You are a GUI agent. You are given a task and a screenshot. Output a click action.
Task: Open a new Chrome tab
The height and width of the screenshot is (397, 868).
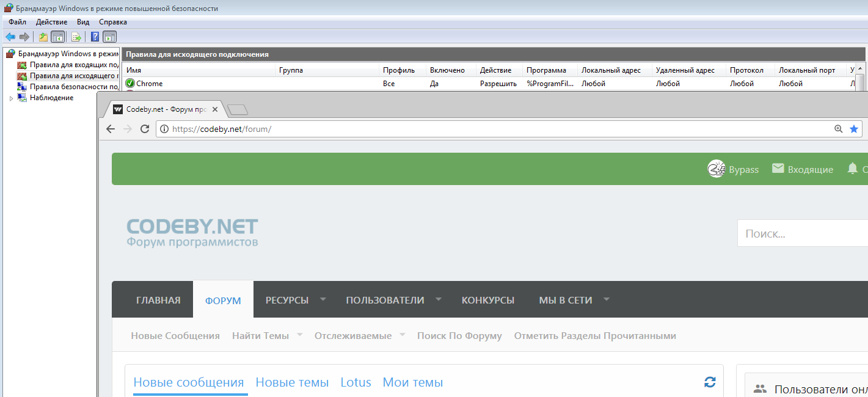(x=237, y=110)
